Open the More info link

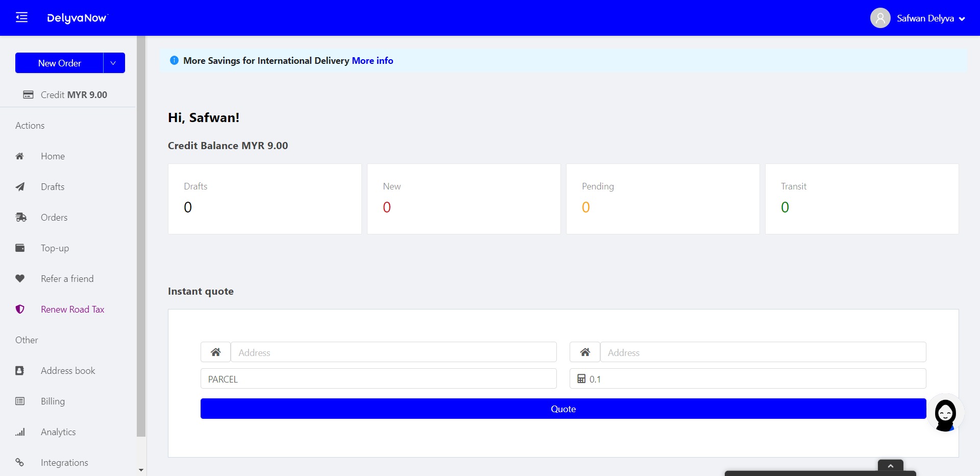[x=372, y=60]
